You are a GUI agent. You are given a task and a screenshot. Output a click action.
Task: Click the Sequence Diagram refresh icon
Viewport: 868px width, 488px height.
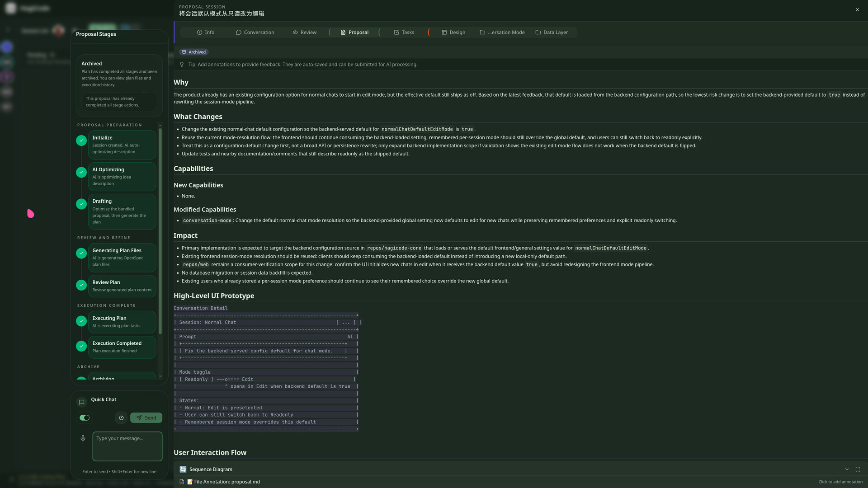[183, 469]
